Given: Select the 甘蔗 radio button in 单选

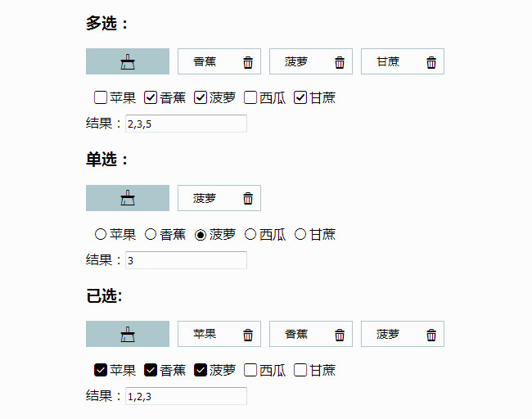Looking at the screenshot, I should (300, 235).
